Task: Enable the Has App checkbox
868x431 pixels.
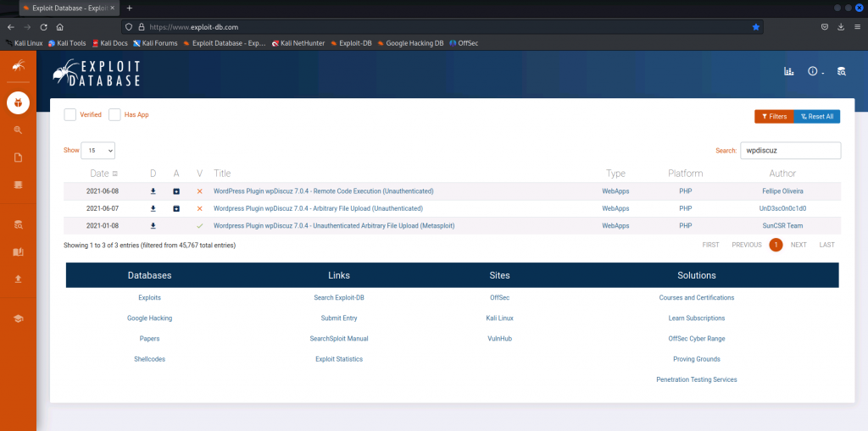Action: [114, 114]
